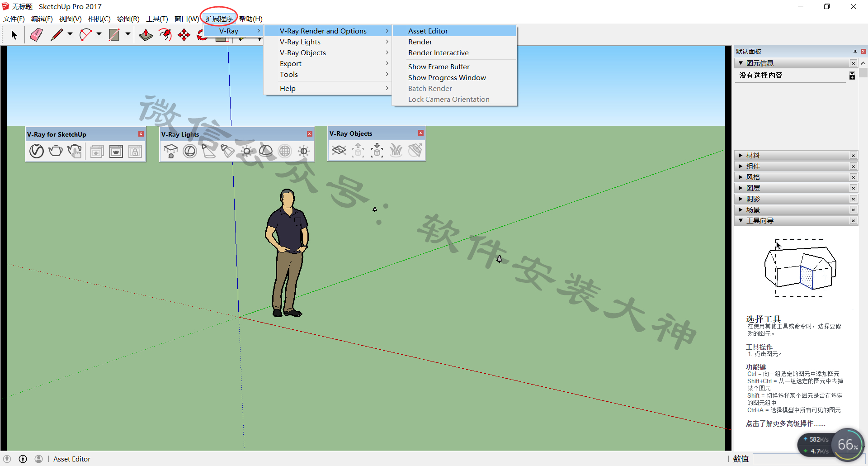Collapse the 图元信息 panel

pos(741,63)
